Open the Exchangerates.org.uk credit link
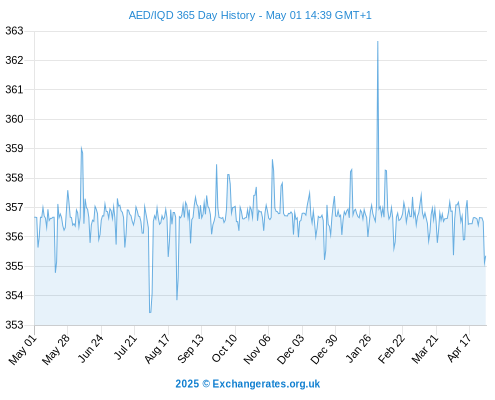This screenshot has height=400, width=495. (x=248, y=384)
